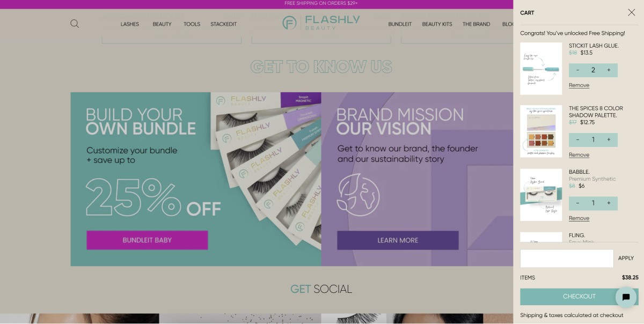Click the Checkout button
Image resolution: width=644 pixels, height=324 pixels.
click(x=579, y=297)
